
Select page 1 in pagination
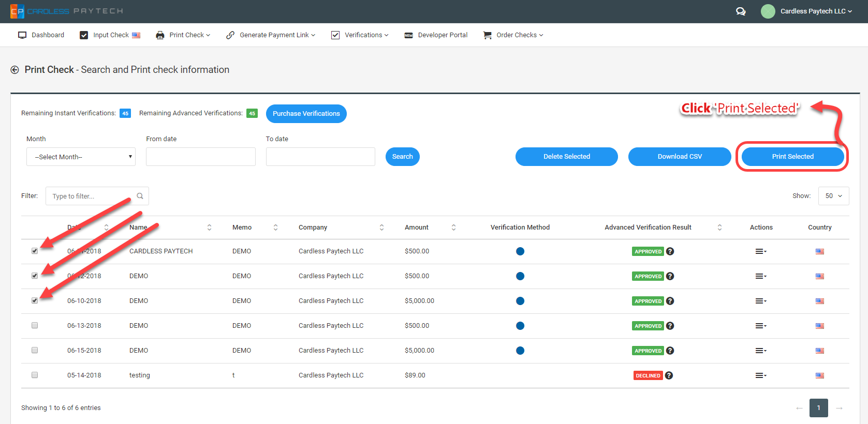[x=819, y=408]
